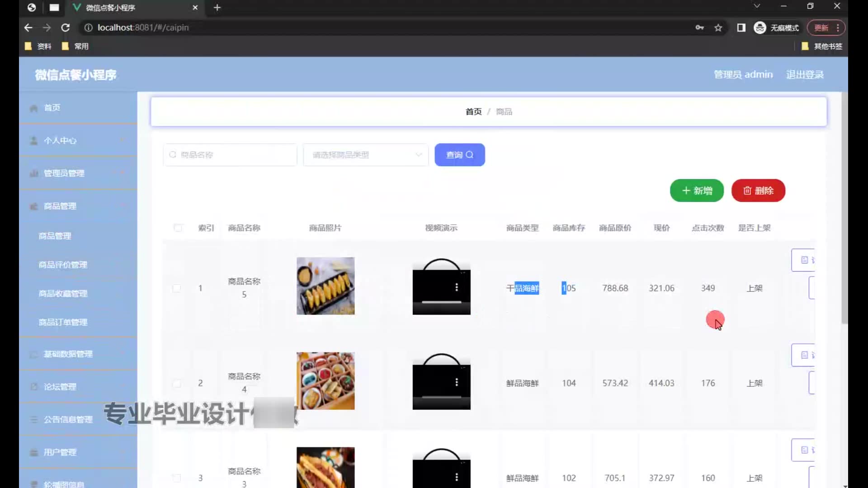
Task: Expand the 用户管理 menu arrow
Action: (x=122, y=452)
